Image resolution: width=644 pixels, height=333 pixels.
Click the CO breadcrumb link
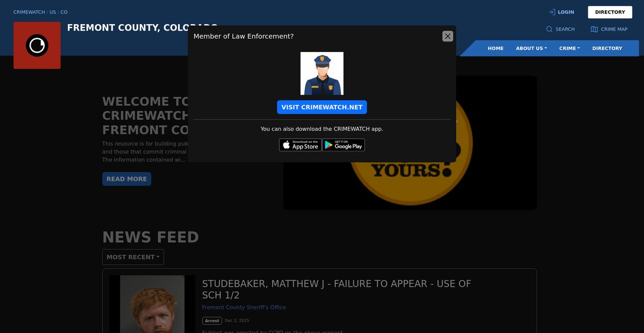64,12
